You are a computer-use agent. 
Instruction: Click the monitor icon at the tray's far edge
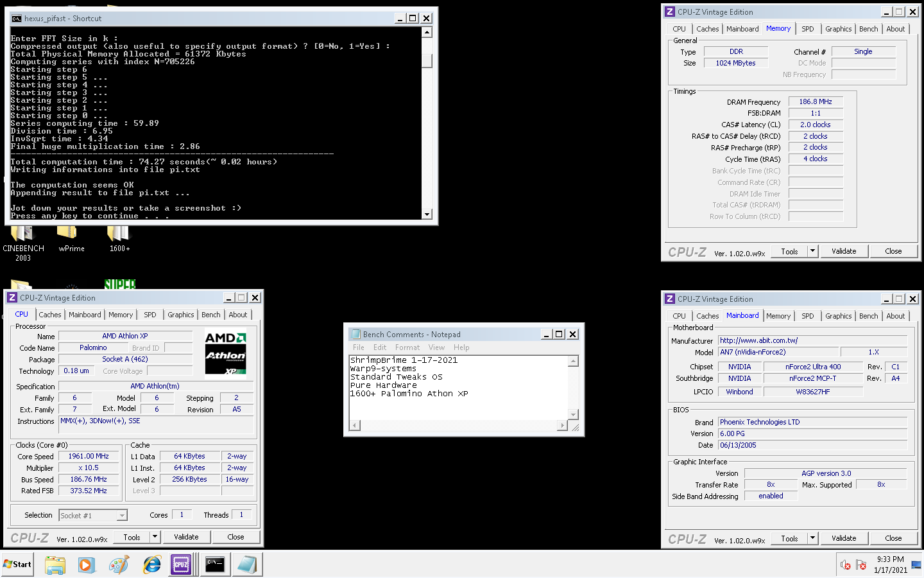click(x=916, y=565)
